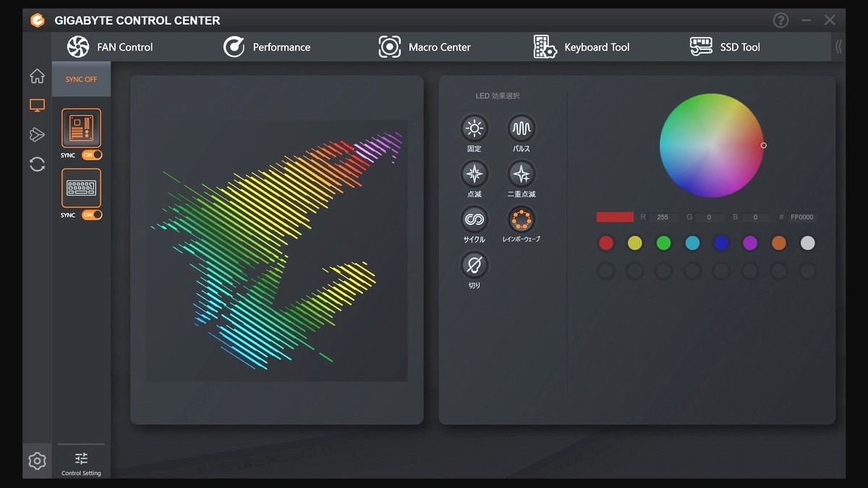The image size is (868, 488).
Task: Select the レインボーウェーブ rainbow wave effect
Action: pos(521,219)
